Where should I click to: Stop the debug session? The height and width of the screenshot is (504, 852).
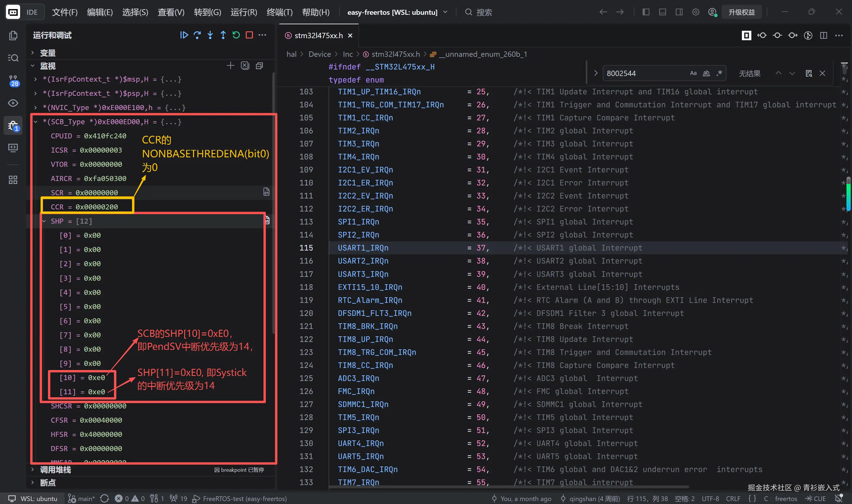tap(249, 35)
